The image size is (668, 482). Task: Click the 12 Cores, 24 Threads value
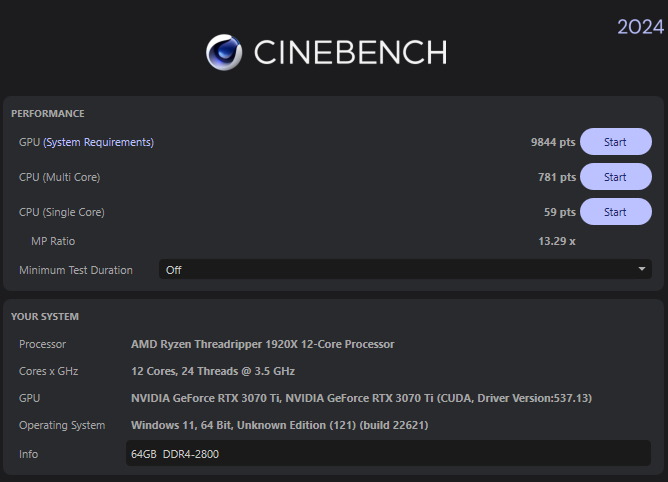213,371
